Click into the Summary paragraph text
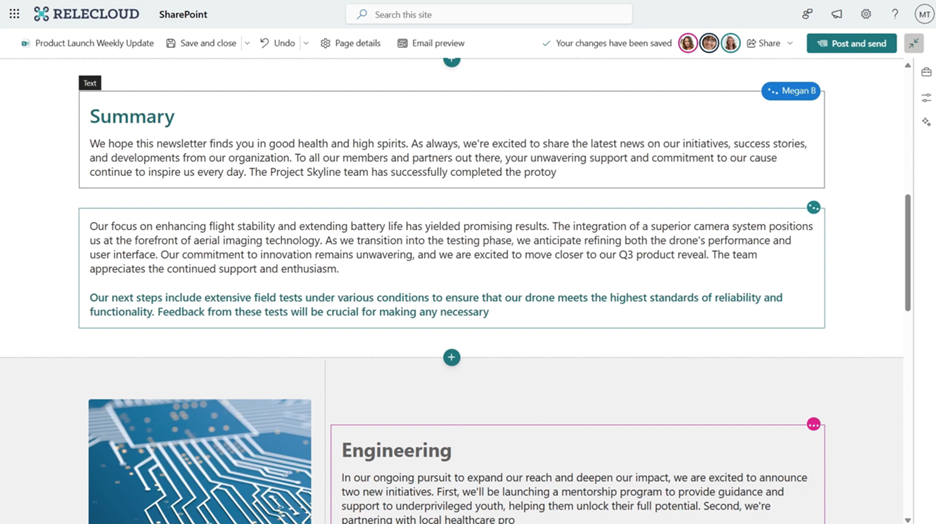Viewport: 936px width, 524px height. click(448, 158)
